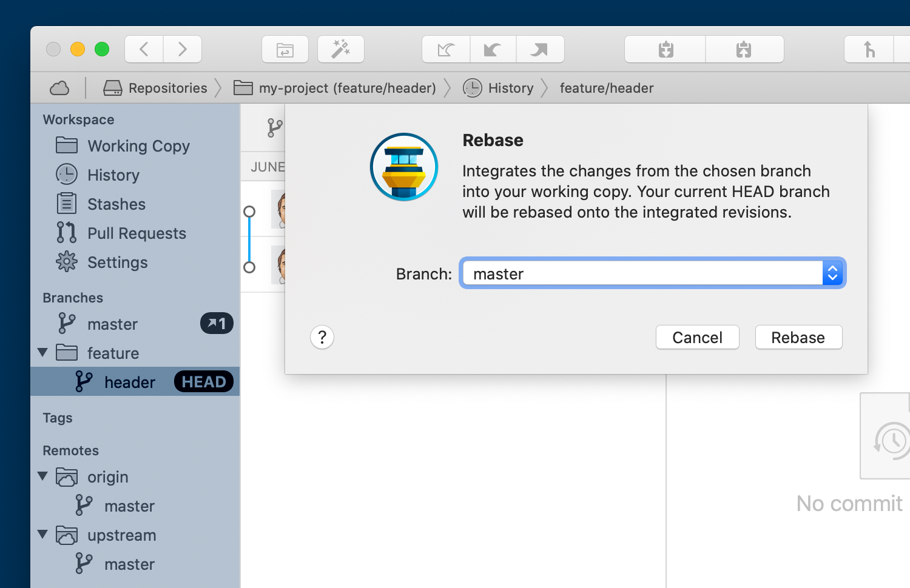View Pull Requests from the sidebar
The height and width of the screenshot is (588, 910).
click(136, 233)
